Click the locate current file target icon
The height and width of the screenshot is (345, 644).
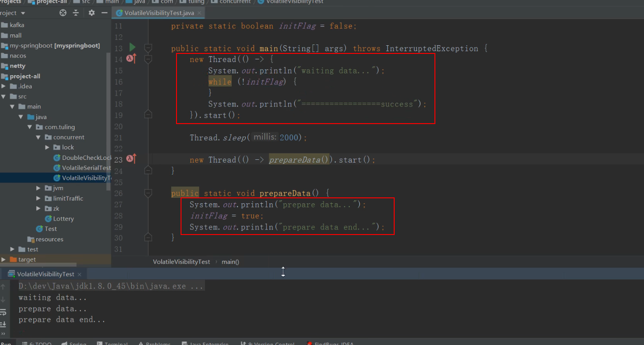click(x=63, y=13)
